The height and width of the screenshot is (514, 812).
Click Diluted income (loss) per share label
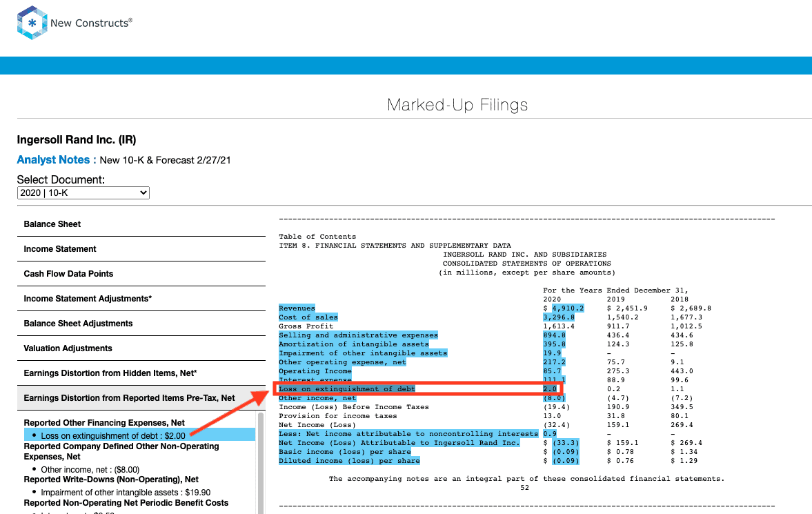[x=350, y=461]
